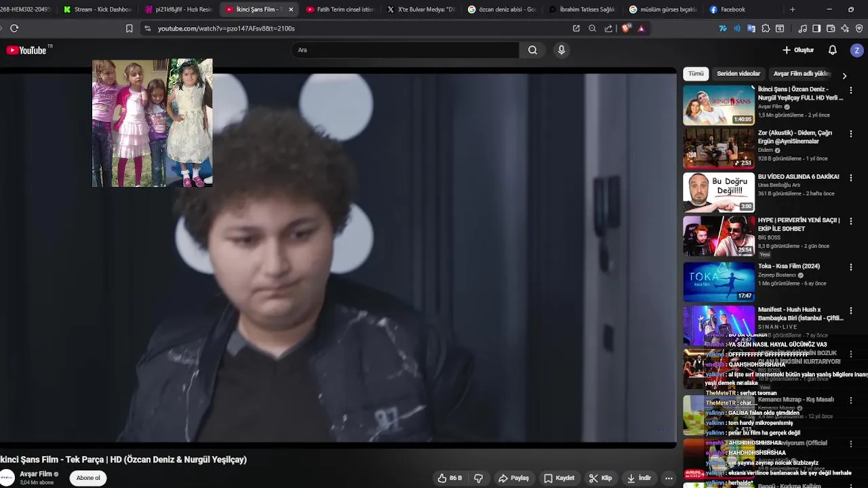This screenshot has height=488, width=868.
Task: Bookmark this page using bookmark icon
Action: click(129, 28)
